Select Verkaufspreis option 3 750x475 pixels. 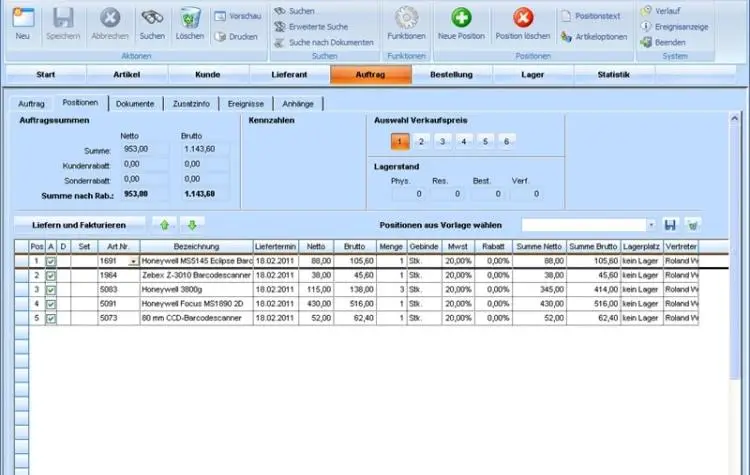click(443, 142)
